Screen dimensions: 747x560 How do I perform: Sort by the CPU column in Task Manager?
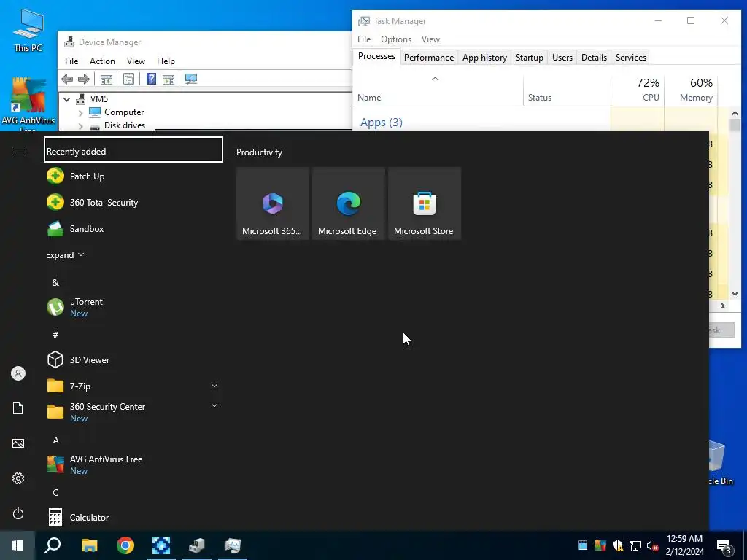point(638,90)
